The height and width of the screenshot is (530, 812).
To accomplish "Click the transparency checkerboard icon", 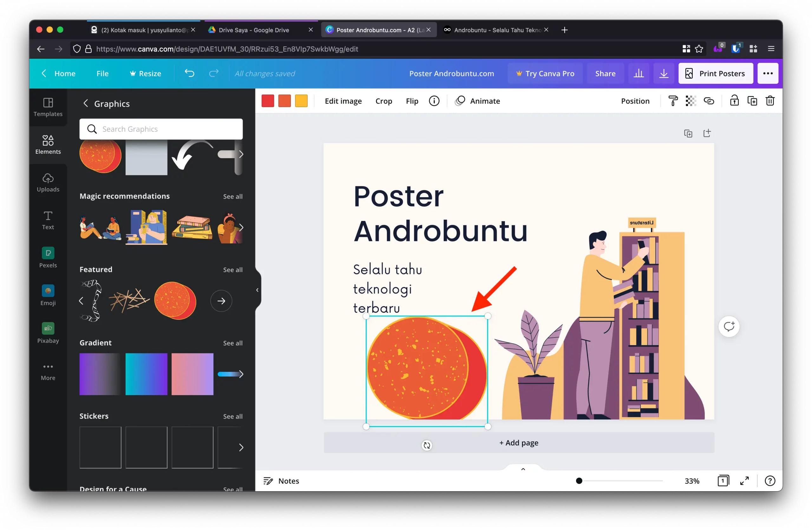I will point(691,101).
